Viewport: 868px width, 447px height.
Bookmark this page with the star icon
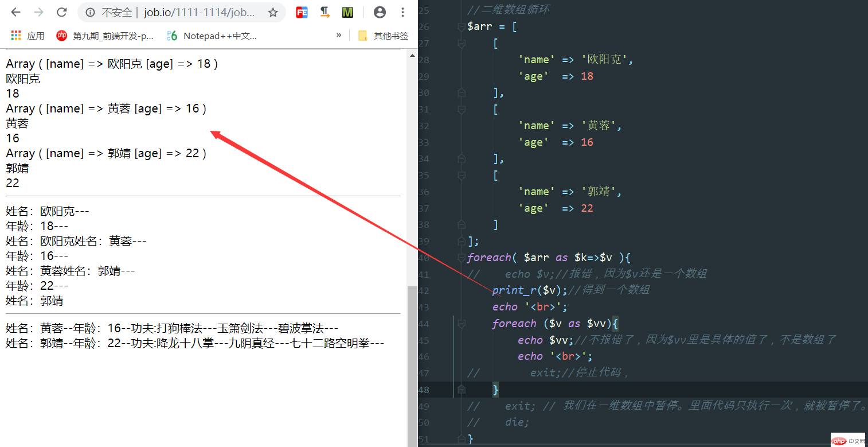273,12
